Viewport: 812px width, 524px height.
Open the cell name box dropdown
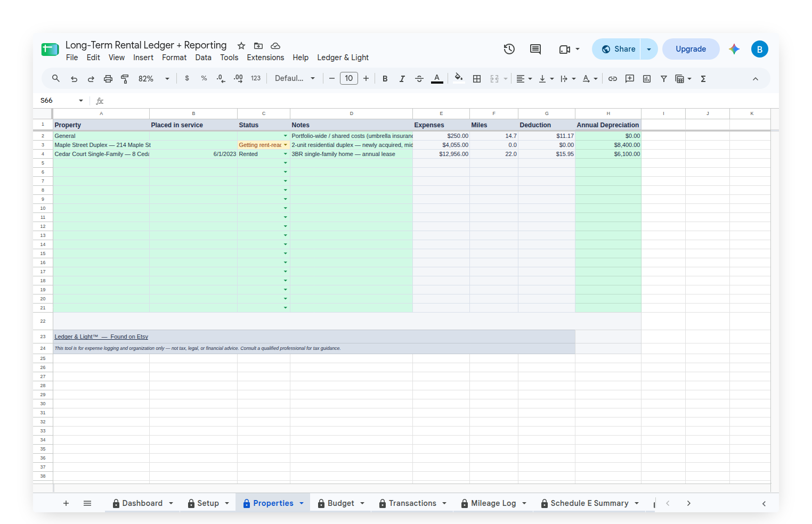(81, 101)
